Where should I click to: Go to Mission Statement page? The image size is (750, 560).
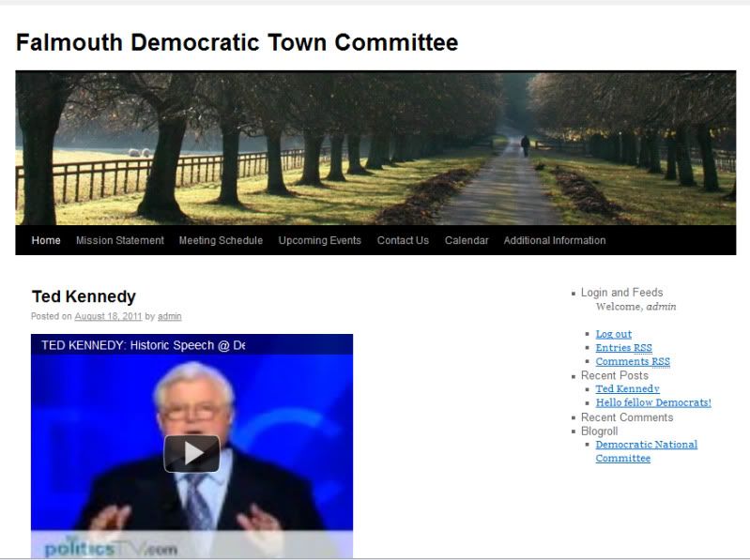(x=119, y=241)
